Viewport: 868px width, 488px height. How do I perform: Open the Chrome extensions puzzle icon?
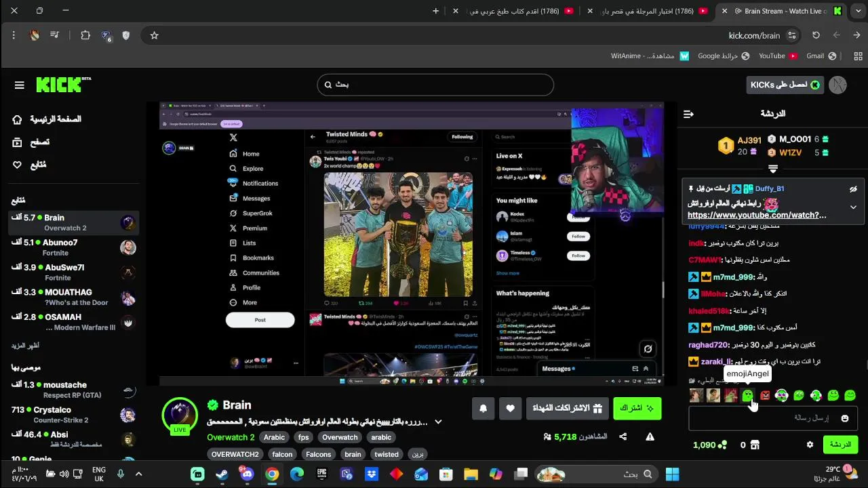click(x=85, y=35)
